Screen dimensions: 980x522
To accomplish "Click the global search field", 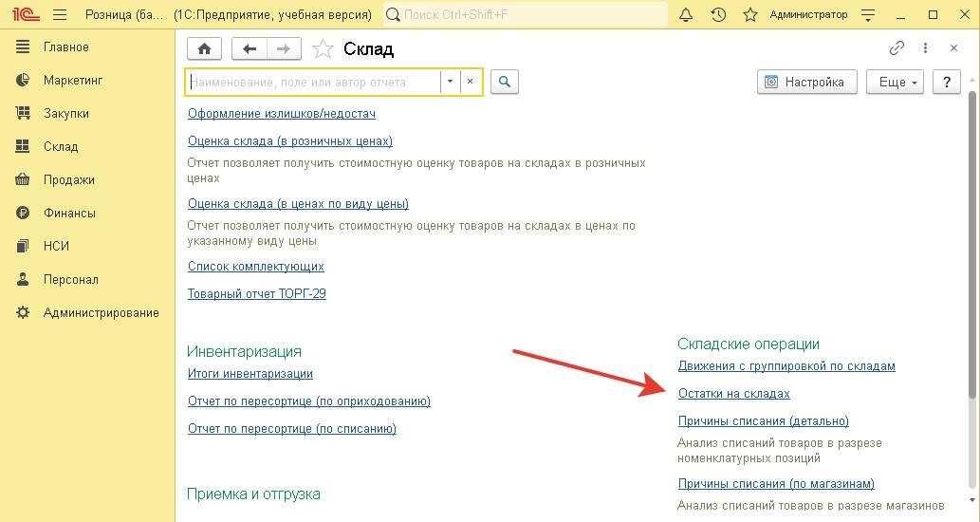I will (x=525, y=14).
